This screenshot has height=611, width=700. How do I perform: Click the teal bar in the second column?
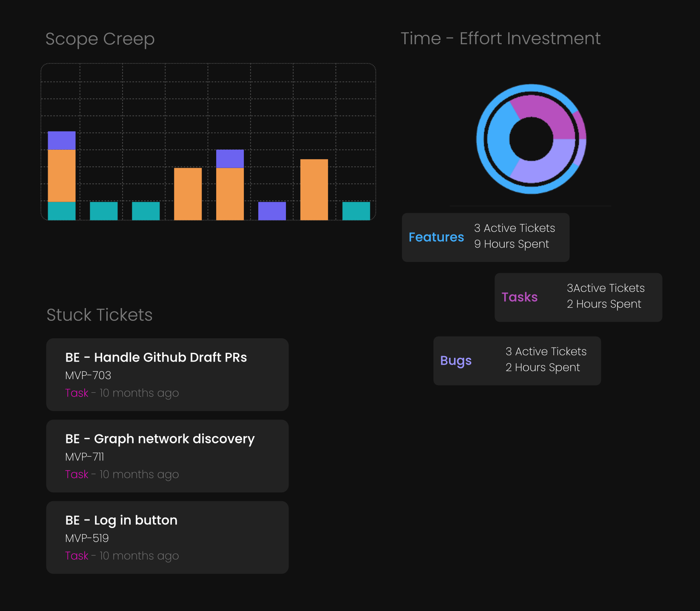pyautogui.click(x=104, y=211)
